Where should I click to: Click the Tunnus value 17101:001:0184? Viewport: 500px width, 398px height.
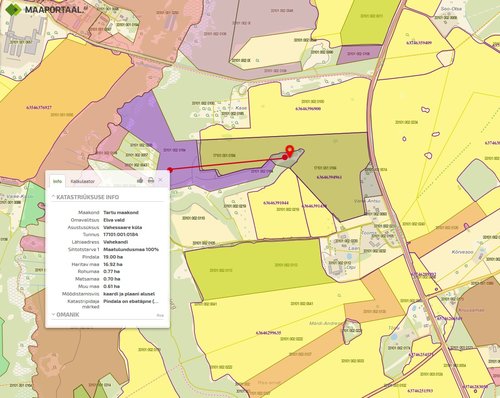pos(121,235)
